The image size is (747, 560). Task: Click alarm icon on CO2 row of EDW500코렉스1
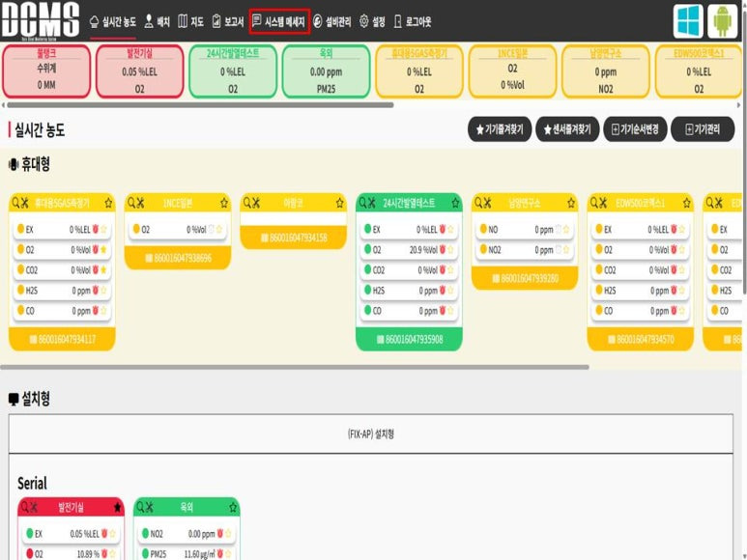674,269
